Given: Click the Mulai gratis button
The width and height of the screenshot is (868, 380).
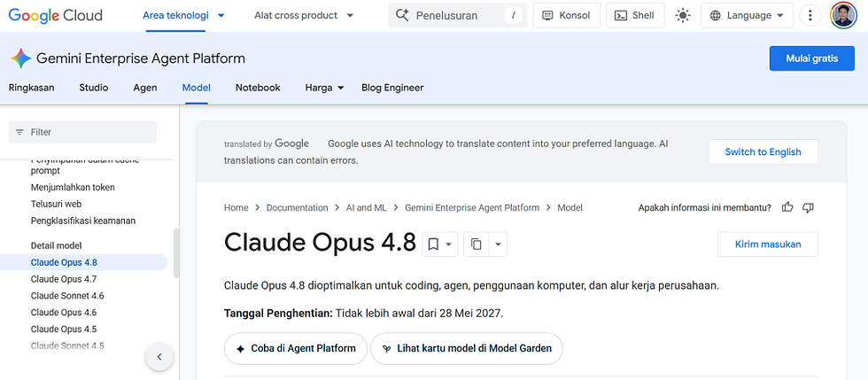Looking at the screenshot, I should pos(812,58).
